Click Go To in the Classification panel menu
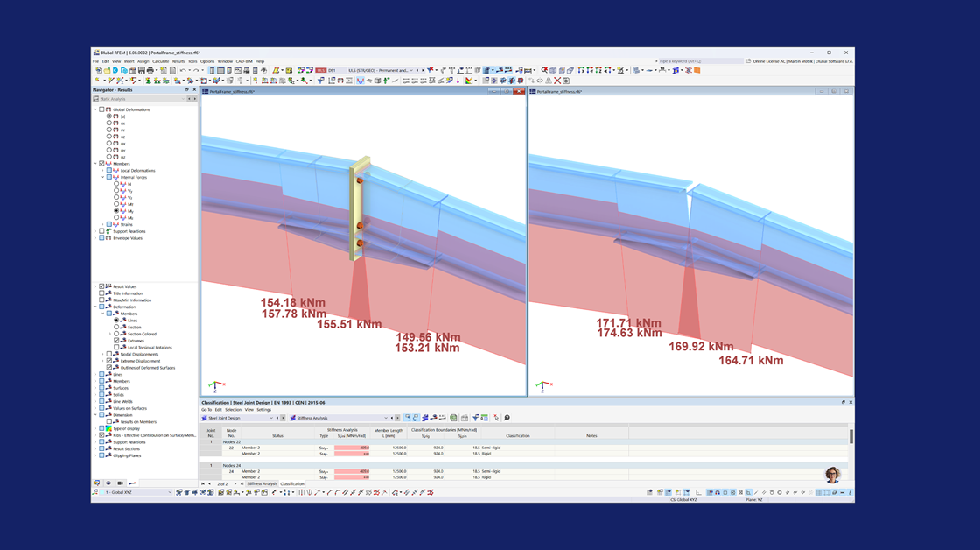The image size is (980, 550). coord(206,408)
